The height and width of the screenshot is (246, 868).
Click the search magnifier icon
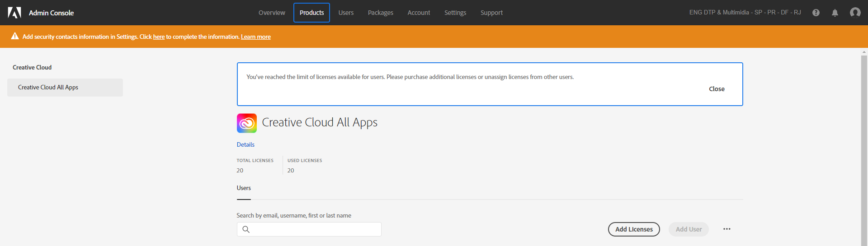[x=246, y=229]
